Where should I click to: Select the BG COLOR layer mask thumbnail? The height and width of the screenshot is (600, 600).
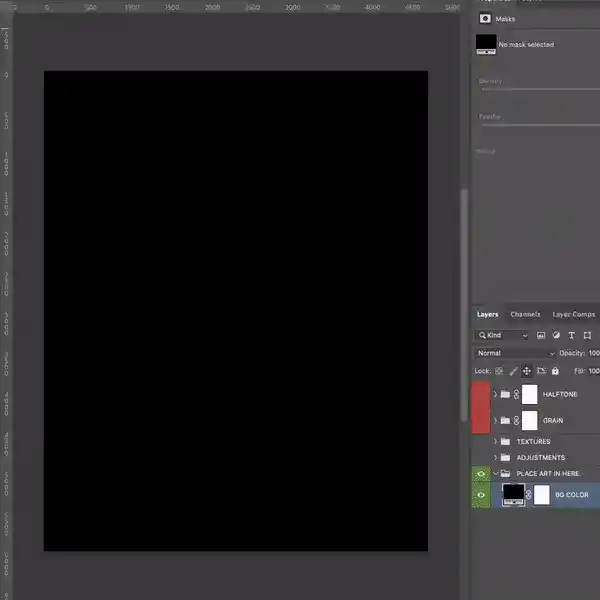[x=541, y=494]
